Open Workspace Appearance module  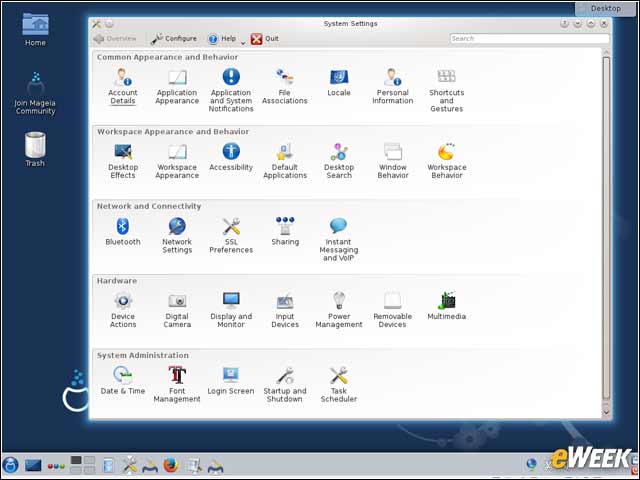[x=177, y=161]
